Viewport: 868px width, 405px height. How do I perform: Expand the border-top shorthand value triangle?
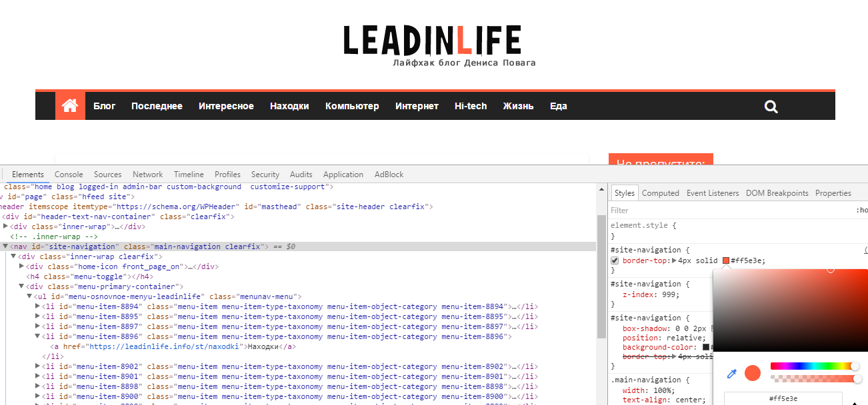pyautogui.click(x=674, y=260)
